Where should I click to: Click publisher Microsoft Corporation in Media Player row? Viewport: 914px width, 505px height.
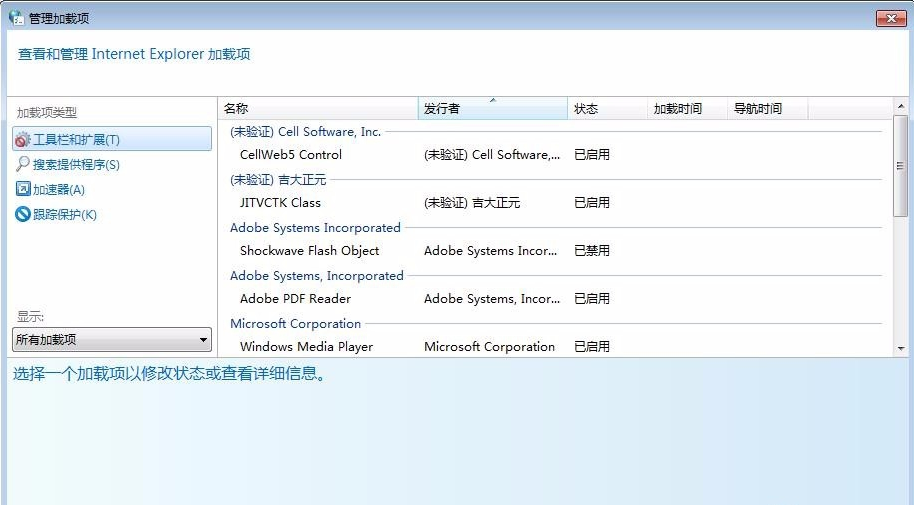[489, 346]
